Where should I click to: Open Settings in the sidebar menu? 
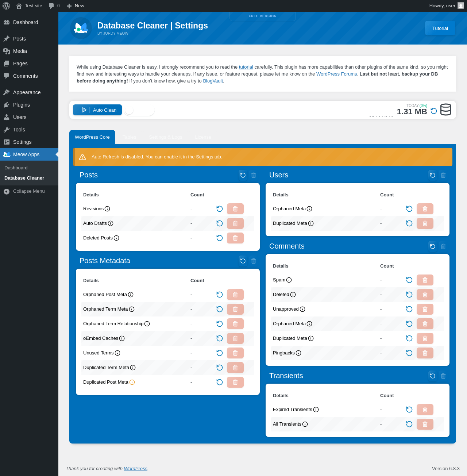[x=29, y=142]
